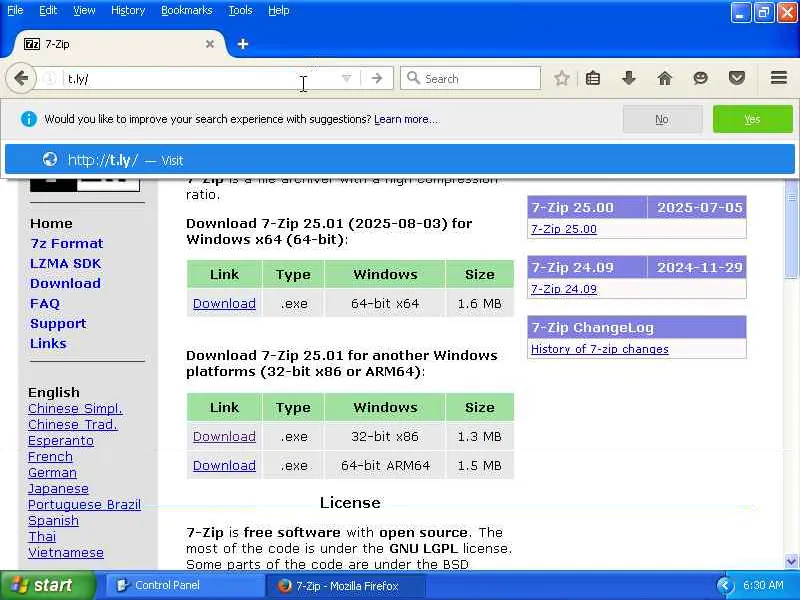Open the Hello chat smiley icon

(x=701, y=79)
